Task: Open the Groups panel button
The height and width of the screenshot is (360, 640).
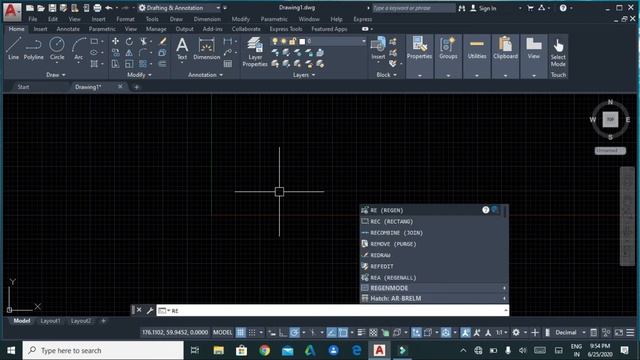Action: pyautogui.click(x=448, y=56)
